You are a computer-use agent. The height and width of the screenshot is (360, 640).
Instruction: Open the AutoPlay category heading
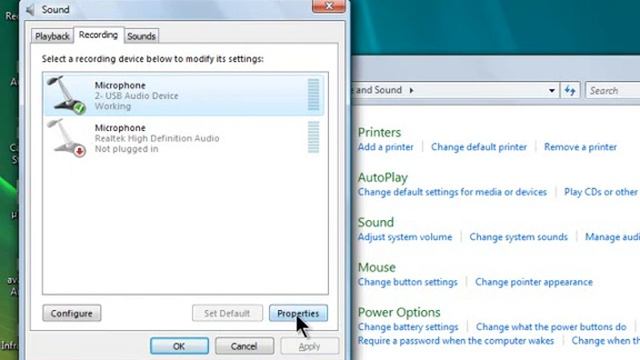tap(382, 178)
